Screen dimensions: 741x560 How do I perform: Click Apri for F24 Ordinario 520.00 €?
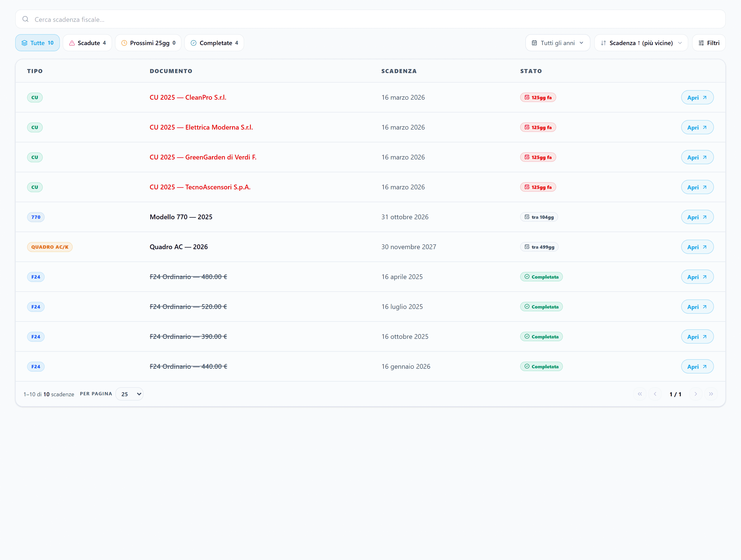[697, 307]
